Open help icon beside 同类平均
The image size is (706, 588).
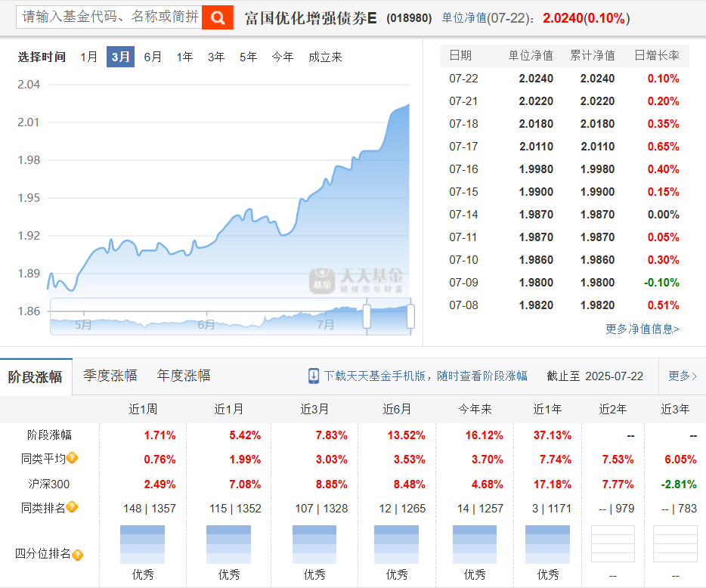(72, 458)
